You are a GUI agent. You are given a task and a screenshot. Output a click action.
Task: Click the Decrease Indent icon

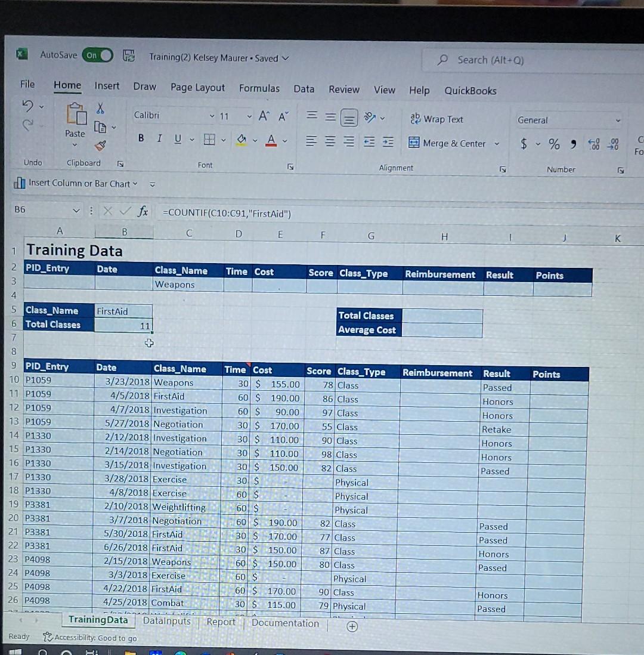(369, 142)
